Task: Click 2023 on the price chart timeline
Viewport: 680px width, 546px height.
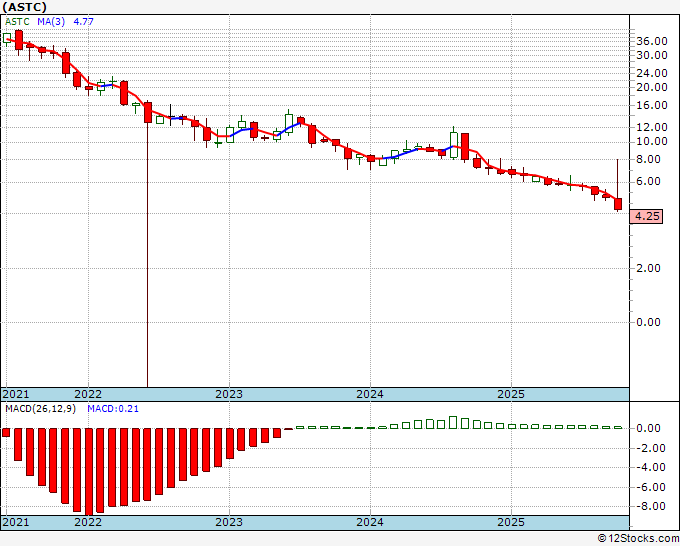Action: (229, 394)
